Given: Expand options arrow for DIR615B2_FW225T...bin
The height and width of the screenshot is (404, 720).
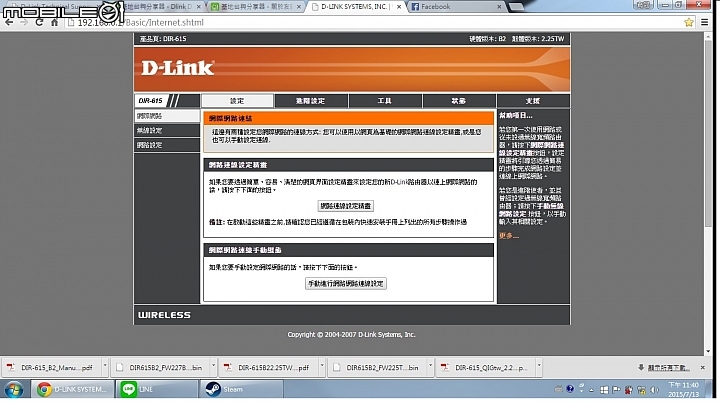Looking at the screenshot, I should (430, 367).
